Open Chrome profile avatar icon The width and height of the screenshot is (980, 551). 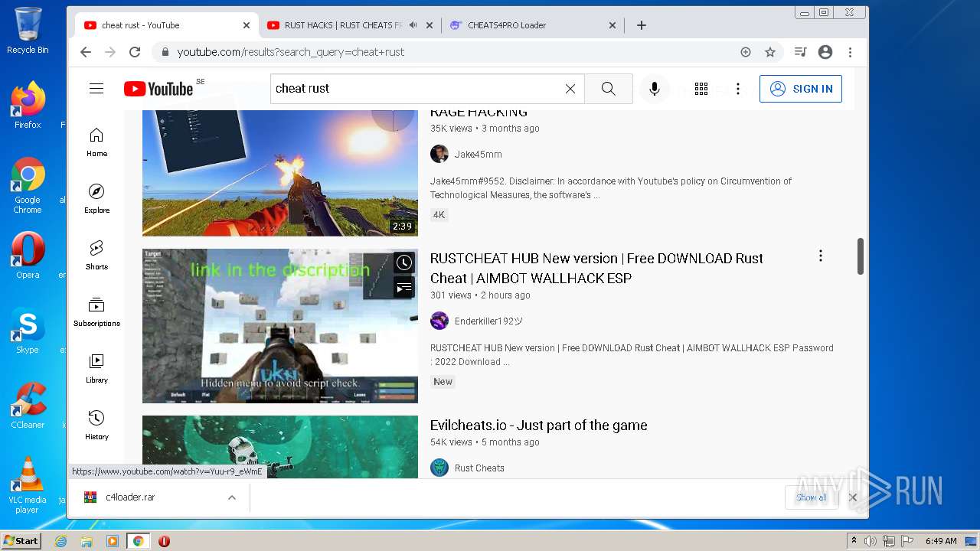pos(825,52)
